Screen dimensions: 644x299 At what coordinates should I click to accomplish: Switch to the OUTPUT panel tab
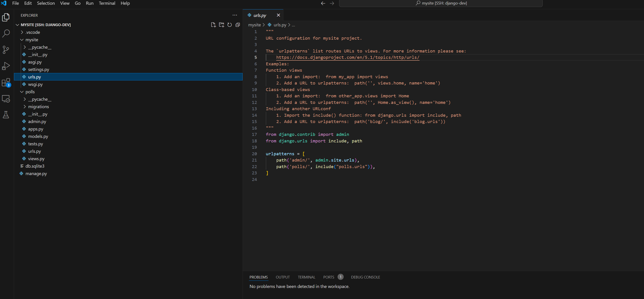point(283,277)
